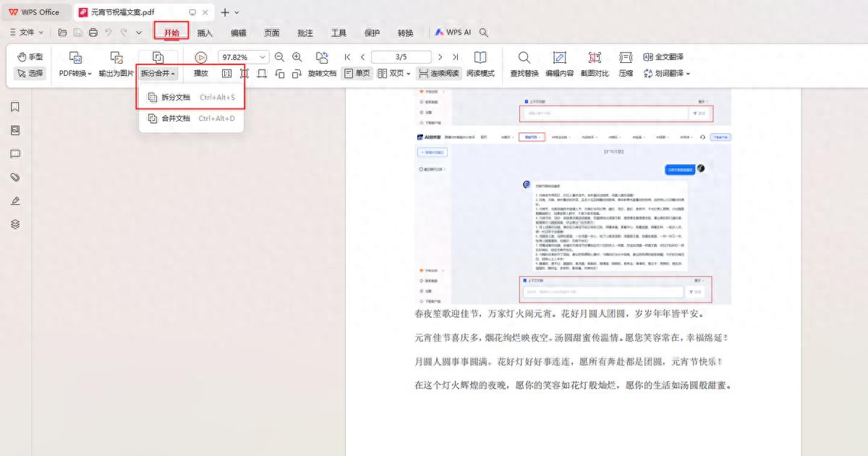868x456 pixels.
Task: Open Reading Mode (阅读模式)
Action: (x=480, y=64)
